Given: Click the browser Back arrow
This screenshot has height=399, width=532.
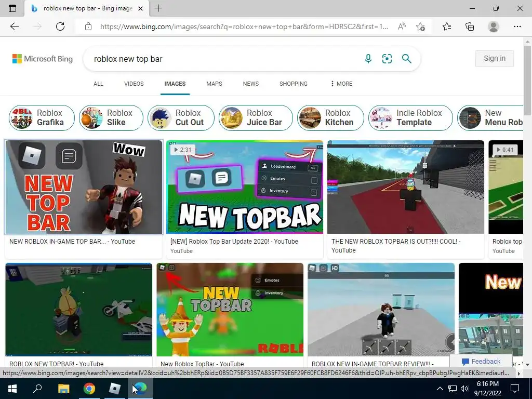Looking at the screenshot, I should coord(14,26).
